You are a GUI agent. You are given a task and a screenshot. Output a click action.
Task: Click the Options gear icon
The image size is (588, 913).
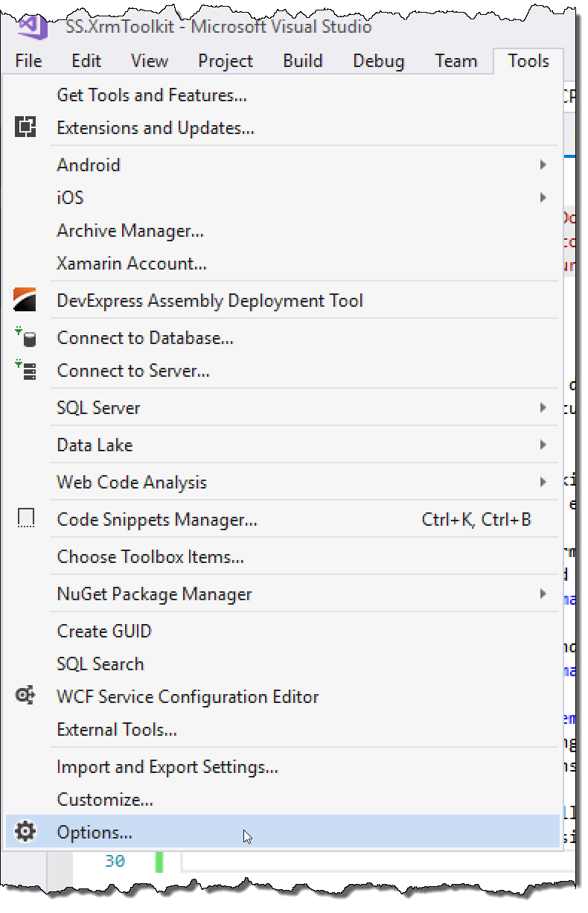pos(26,832)
